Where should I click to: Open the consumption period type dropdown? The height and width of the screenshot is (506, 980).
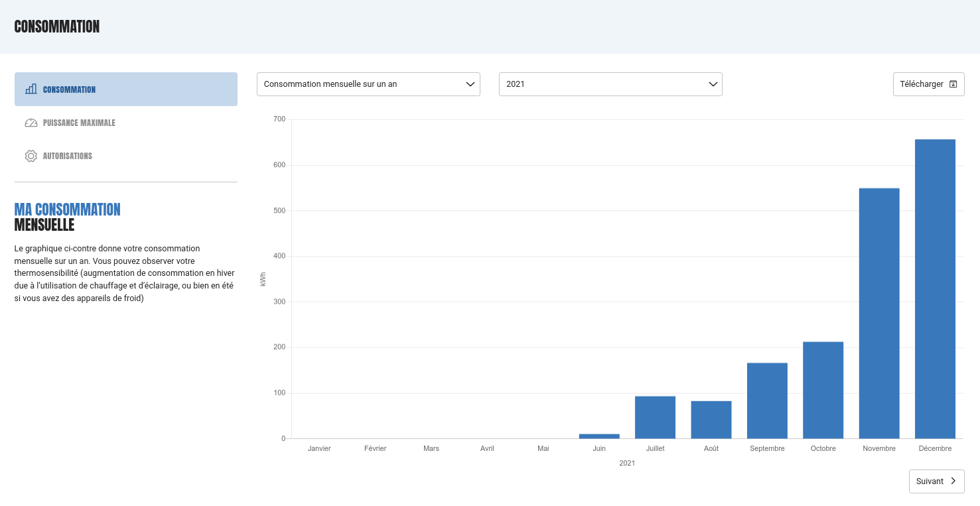[368, 84]
